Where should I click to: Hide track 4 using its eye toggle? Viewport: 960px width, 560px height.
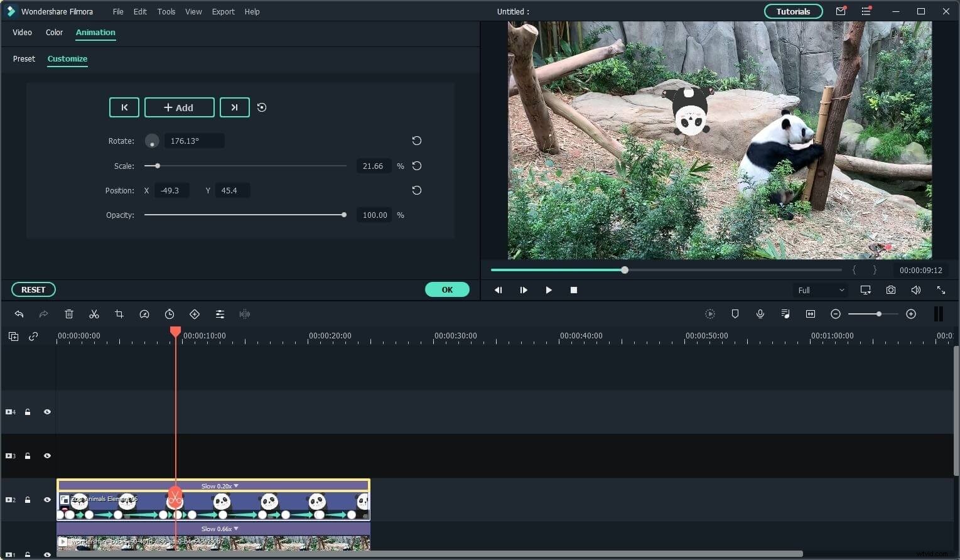(x=47, y=412)
